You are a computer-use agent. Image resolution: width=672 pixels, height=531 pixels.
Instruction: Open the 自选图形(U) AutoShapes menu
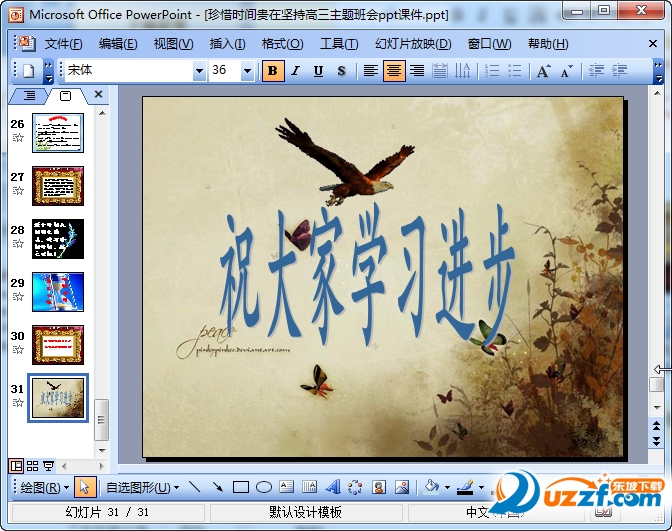pos(142,488)
